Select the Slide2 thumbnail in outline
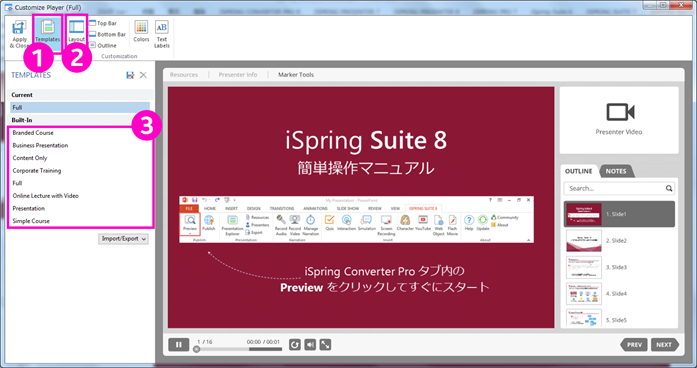This screenshot has height=368, width=697. 584,240
